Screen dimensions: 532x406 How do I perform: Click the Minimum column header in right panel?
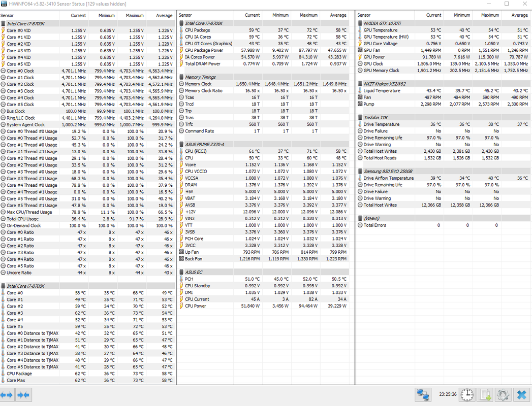[458, 15]
